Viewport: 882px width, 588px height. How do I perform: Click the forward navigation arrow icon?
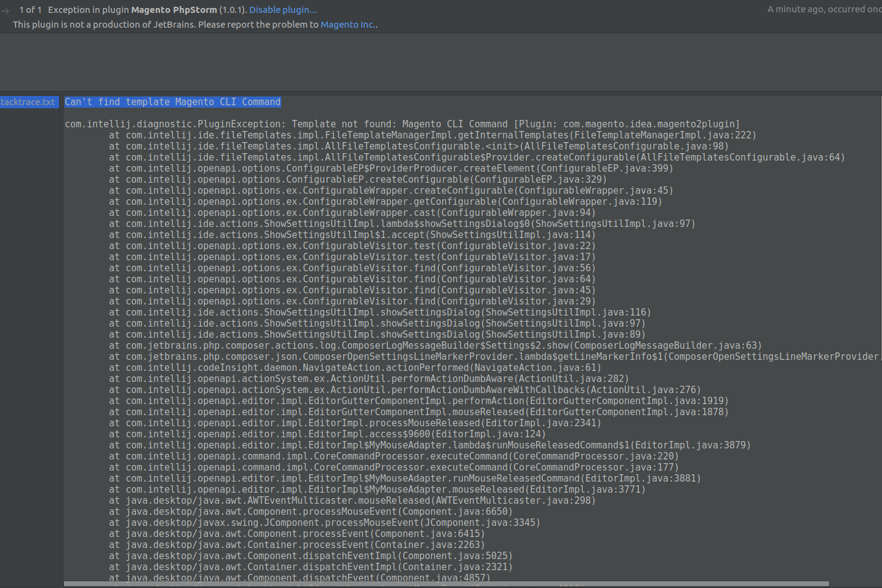tap(6, 10)
